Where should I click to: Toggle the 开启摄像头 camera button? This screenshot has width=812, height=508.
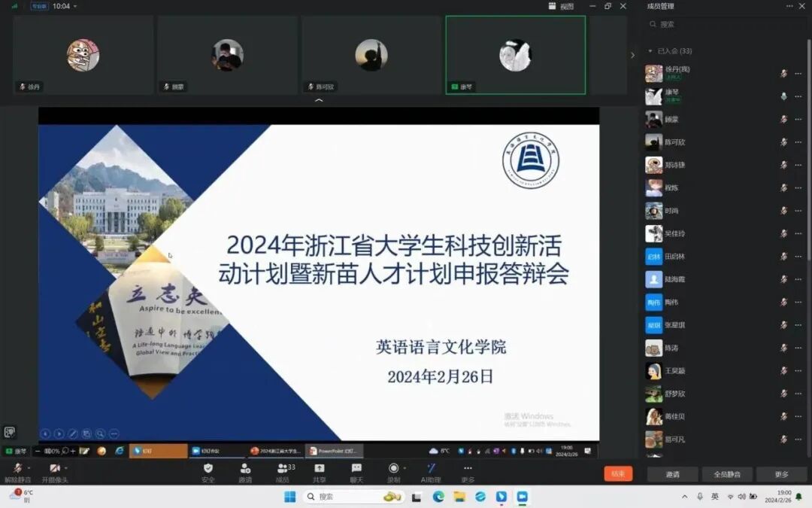pos(54,468)
